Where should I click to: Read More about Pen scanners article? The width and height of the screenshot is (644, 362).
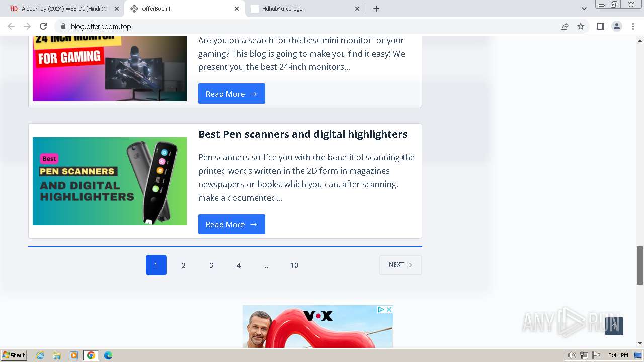[231, 224]
